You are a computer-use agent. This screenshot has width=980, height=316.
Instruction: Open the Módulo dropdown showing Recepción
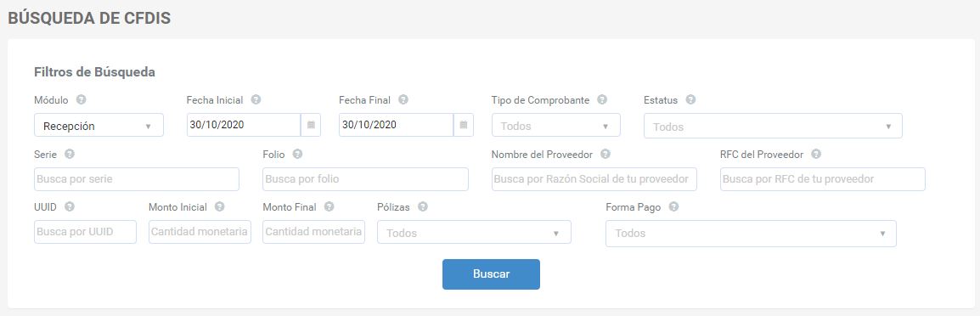99,125
